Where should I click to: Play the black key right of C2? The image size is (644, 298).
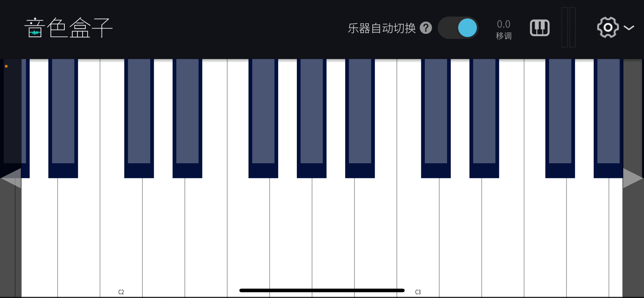point(139,119)
